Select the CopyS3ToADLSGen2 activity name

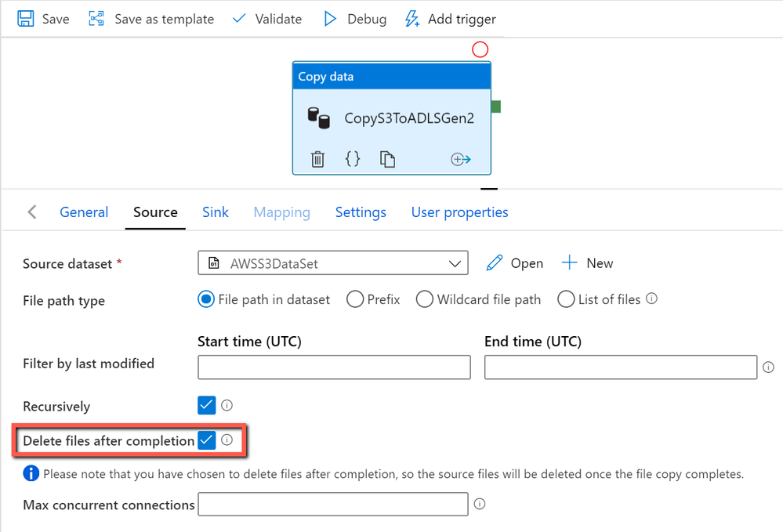pyautogui.click(x=409, y=118)
